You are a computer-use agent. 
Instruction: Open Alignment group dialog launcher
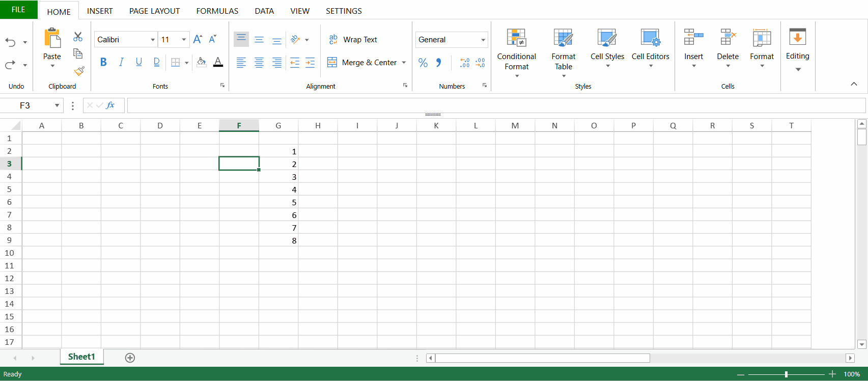(x=405, y=85)
